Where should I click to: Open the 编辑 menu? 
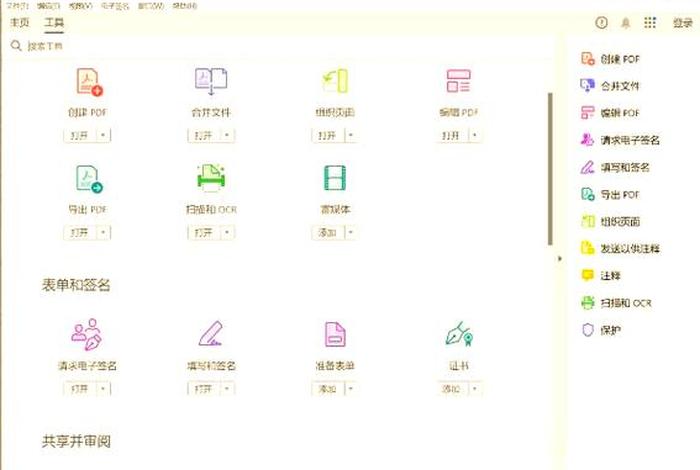click(x=48, y=6)
